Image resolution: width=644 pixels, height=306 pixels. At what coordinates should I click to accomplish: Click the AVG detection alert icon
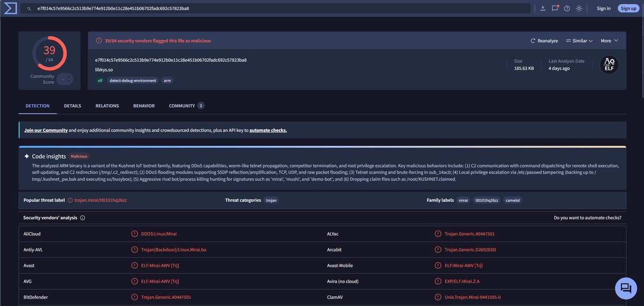(x=134, y=281)
